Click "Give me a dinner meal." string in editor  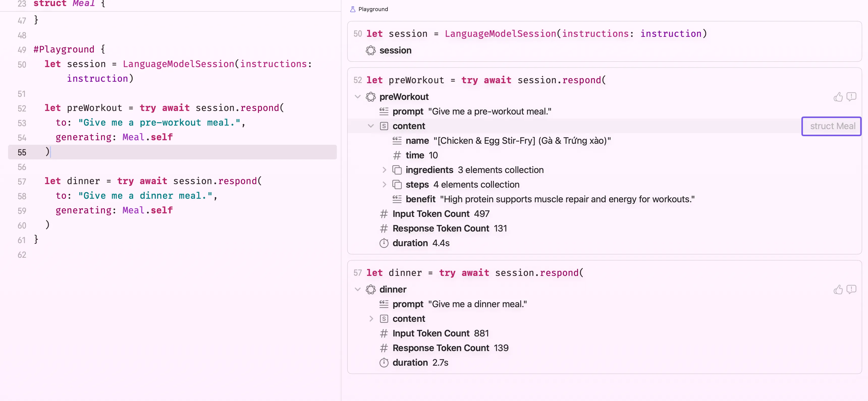145,196
